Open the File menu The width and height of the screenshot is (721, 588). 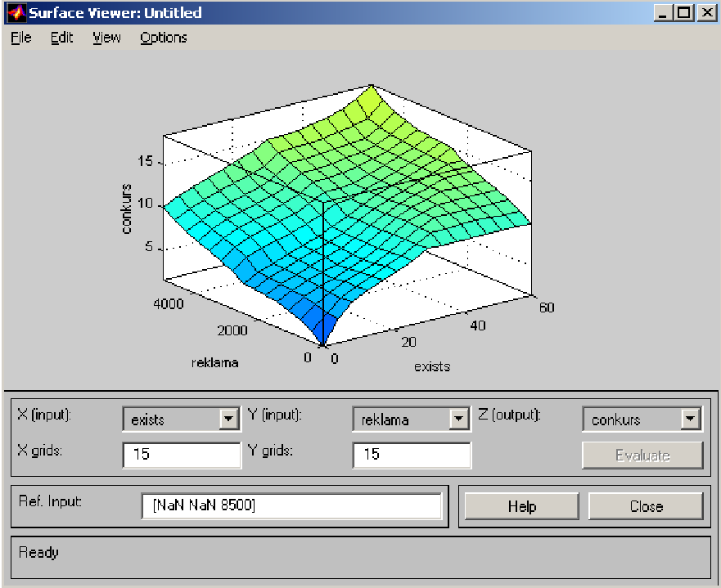[x=21, y=38]
